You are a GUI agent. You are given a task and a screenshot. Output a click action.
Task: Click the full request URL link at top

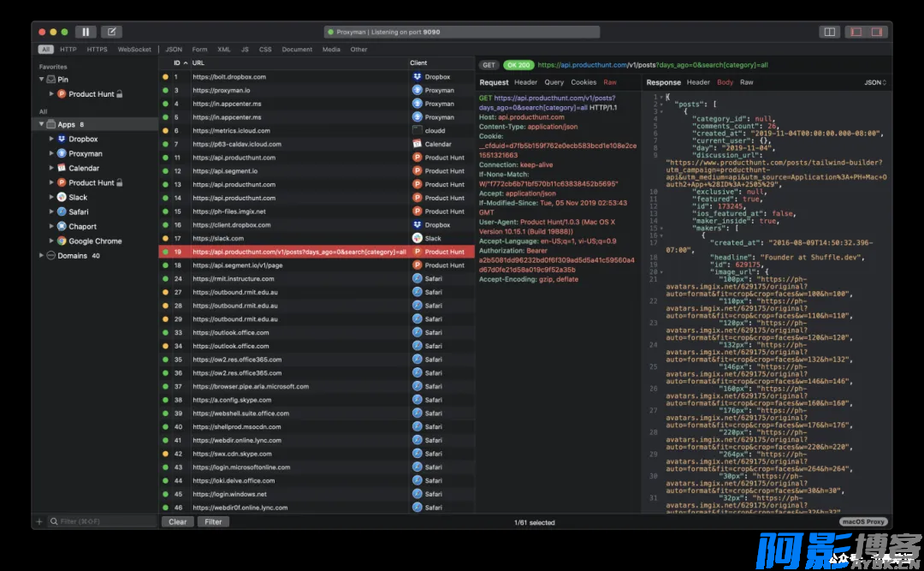(x=652, y=65)
